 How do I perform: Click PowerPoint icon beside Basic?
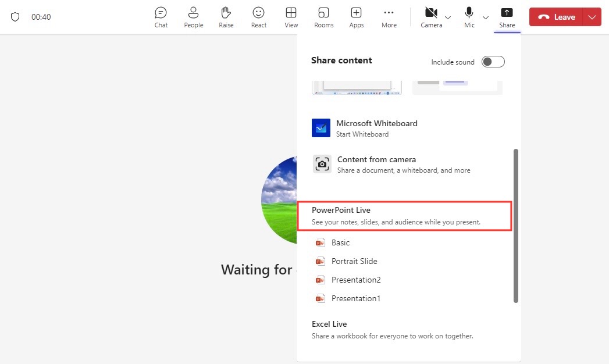pyautogui.click(x=320, y=242)
